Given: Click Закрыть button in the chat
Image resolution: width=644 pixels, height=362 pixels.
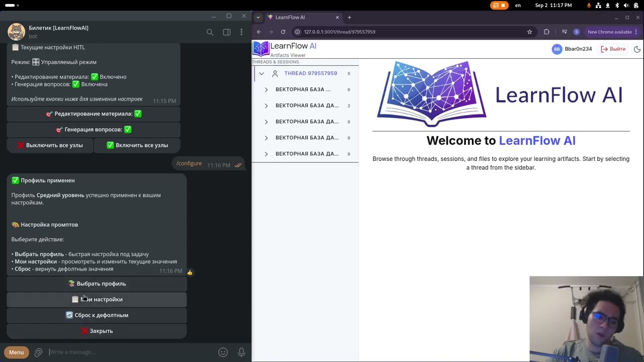Looking at the screenshot, I should point(97,331).
